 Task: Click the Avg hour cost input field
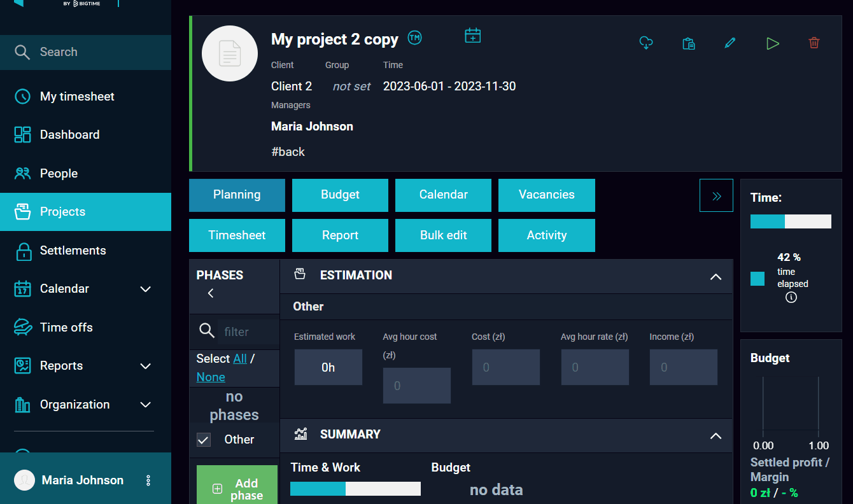pos(417,386)
